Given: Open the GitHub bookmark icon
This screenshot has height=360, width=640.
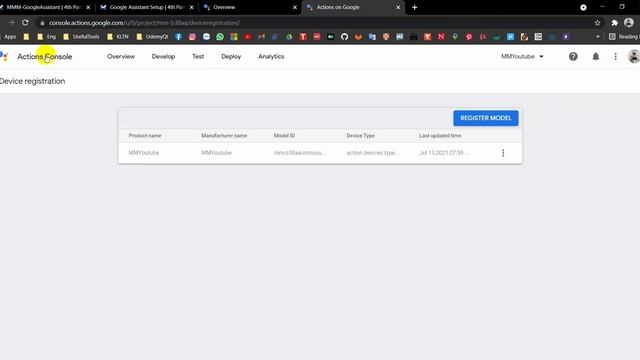Looking at the screenshot, I should [344, 37].
